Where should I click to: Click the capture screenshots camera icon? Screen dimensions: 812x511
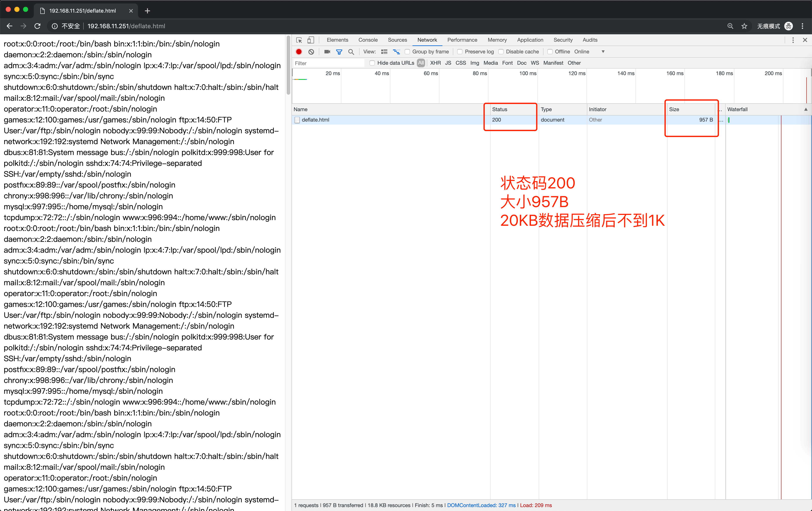[327, 52]
